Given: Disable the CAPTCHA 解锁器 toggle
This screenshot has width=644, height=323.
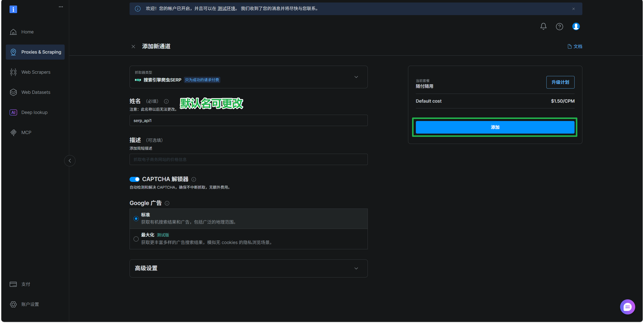Looking at the screenshot, I should tap(135, 179).
